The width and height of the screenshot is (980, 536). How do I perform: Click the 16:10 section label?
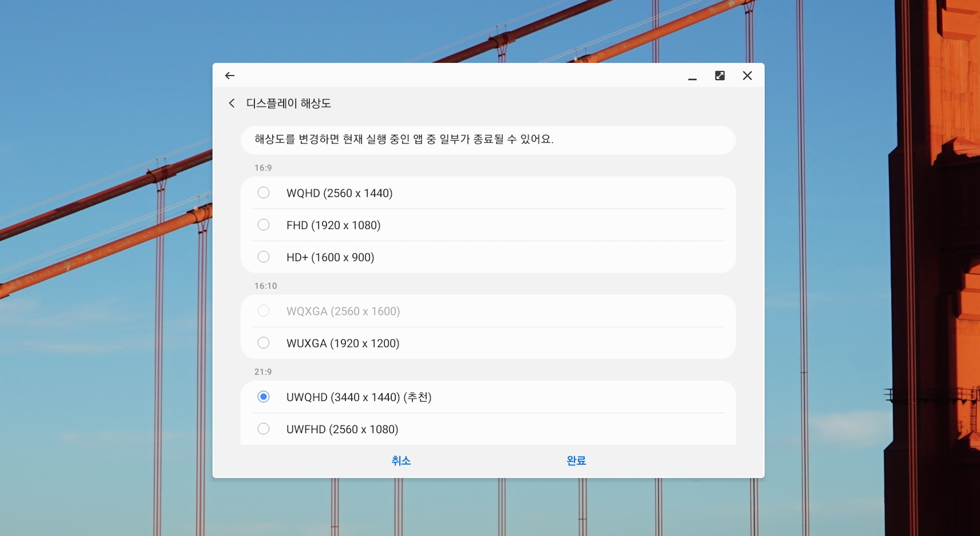pos(266,286)
